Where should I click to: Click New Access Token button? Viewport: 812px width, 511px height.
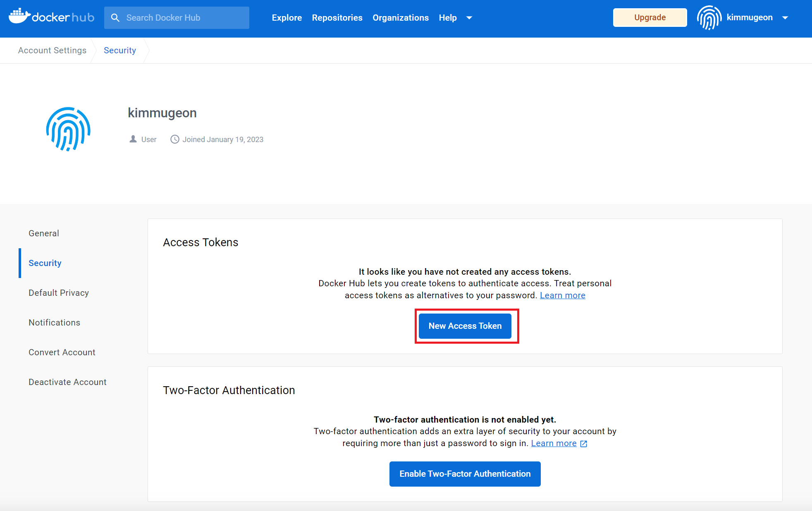tap(465, 326)
